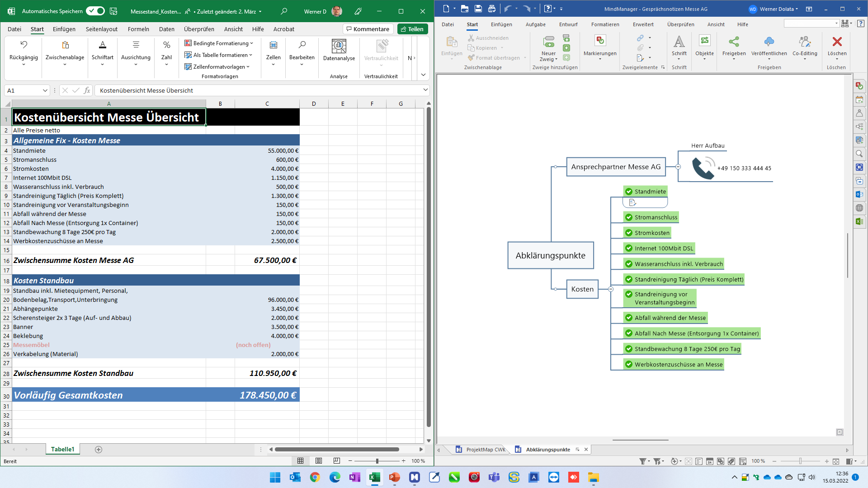Select the Tabelle1 sheet tab
868x488 pixels.
point(62,450)
